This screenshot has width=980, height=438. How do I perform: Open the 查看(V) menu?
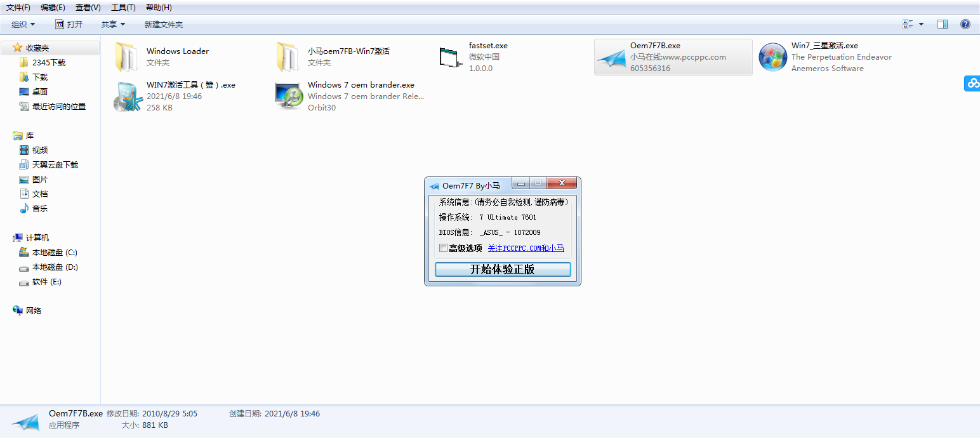tap(88, 7)
